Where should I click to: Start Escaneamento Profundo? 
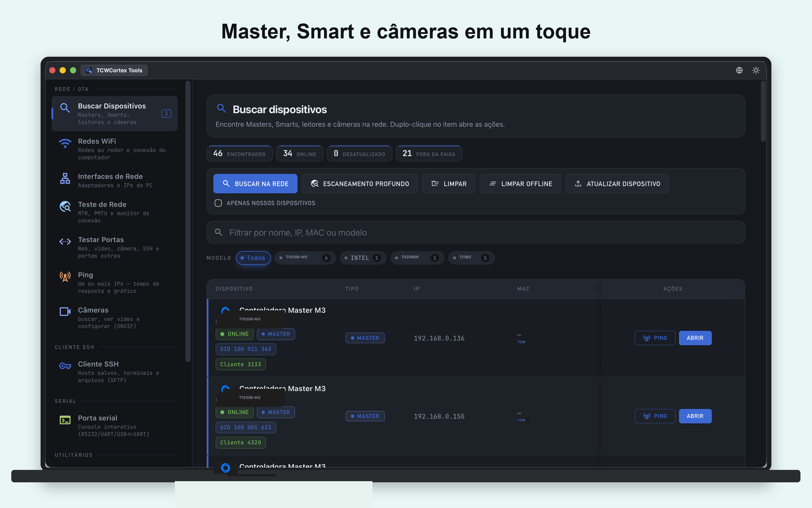click(x=360, y=183)
